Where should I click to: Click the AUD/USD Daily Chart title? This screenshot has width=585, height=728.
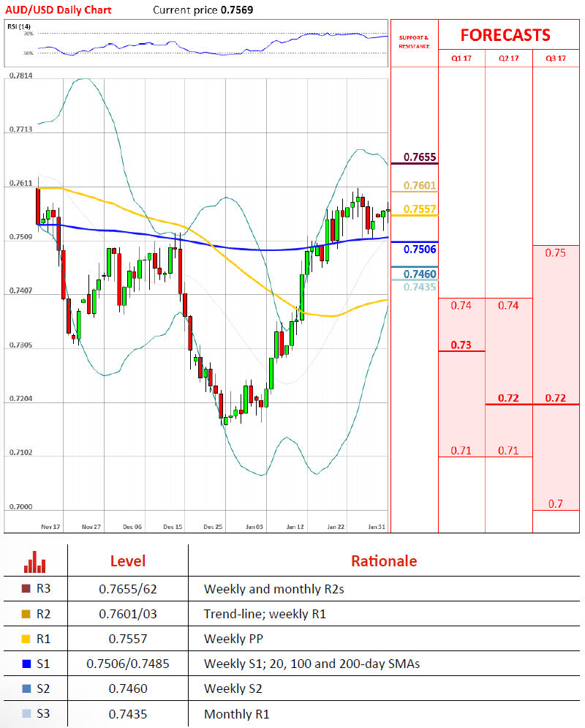[58, 10]
